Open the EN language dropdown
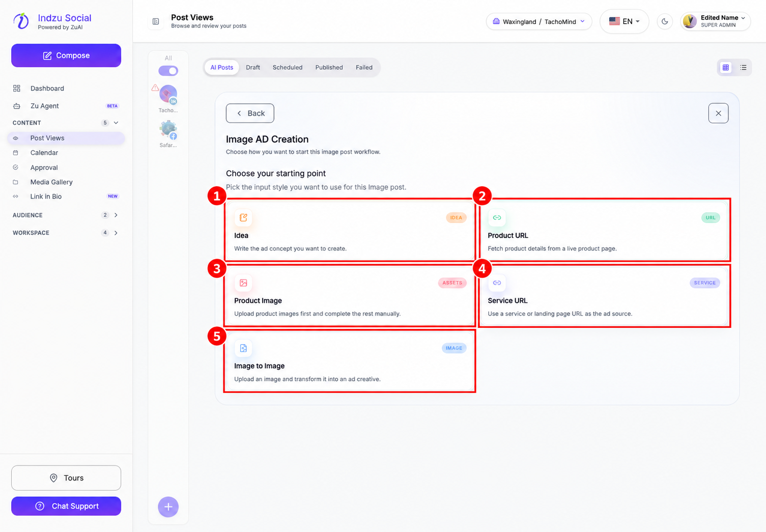This screenshot has height=532, width=766. click(x=625, y=21)
